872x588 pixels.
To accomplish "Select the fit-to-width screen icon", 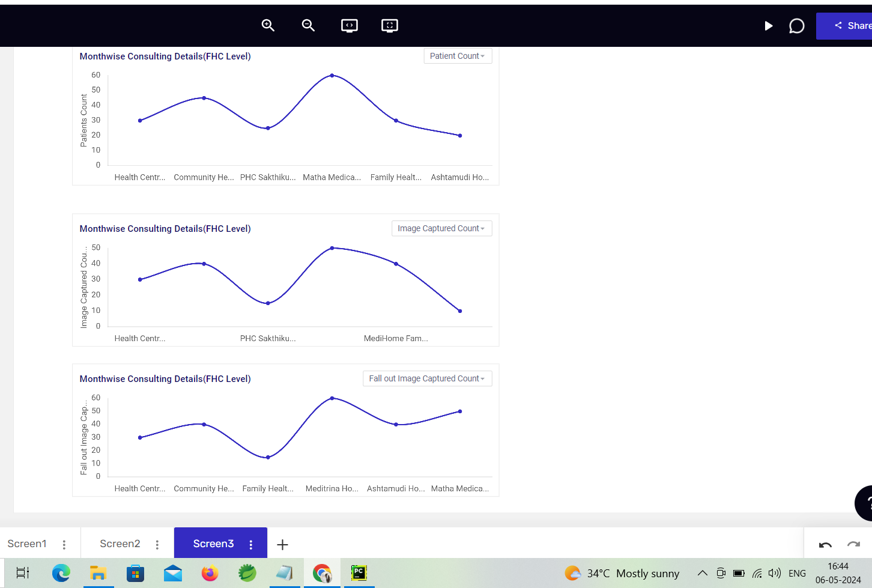I will (349, 25).
